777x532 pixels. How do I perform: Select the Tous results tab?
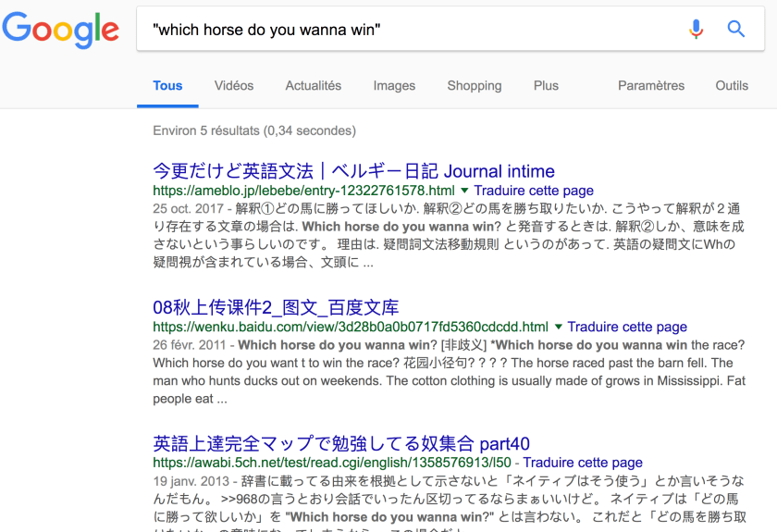click(167, 86)
